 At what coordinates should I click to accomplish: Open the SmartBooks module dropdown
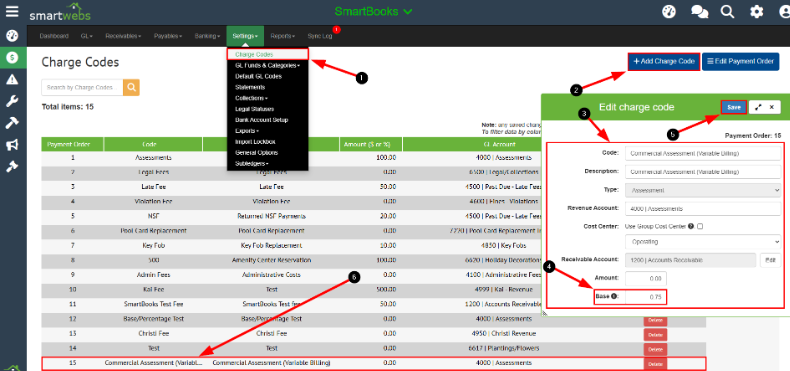374,11
